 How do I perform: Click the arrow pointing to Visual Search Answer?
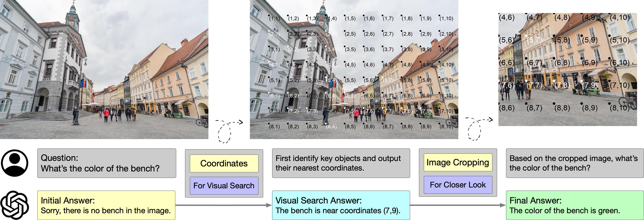(x=223, y=205)
